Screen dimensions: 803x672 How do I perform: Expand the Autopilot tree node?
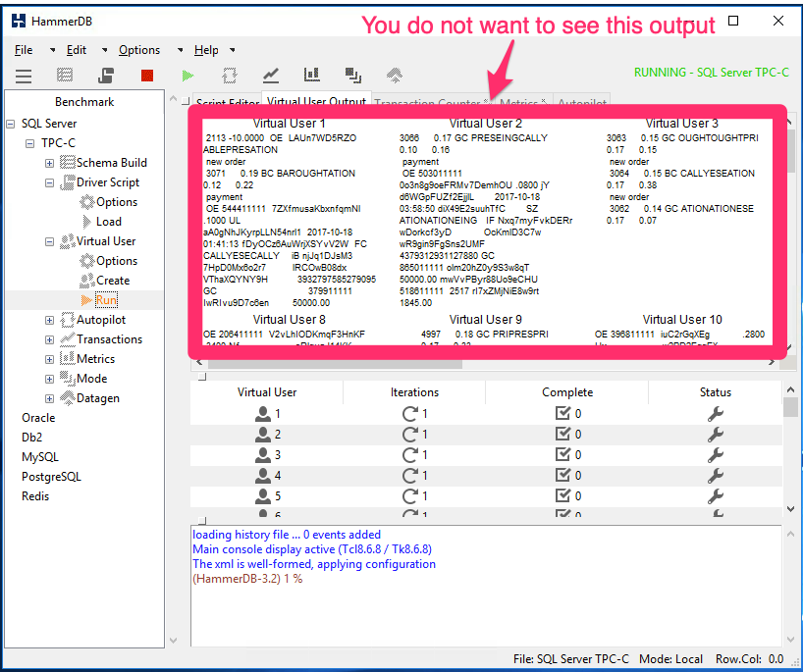[50, 321]
